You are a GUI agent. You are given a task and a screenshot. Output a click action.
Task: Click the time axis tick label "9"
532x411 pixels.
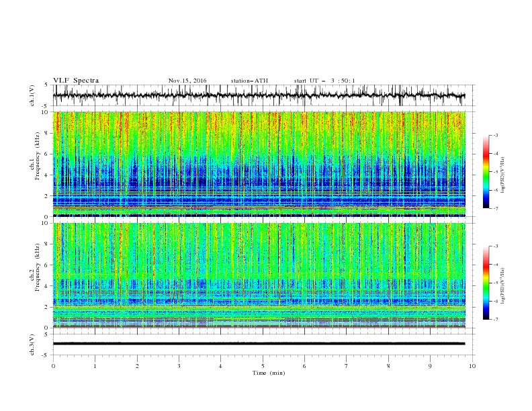430,366
